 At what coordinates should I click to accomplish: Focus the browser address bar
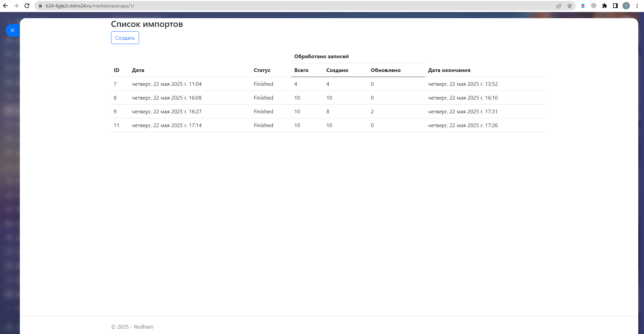click(269, 6)
